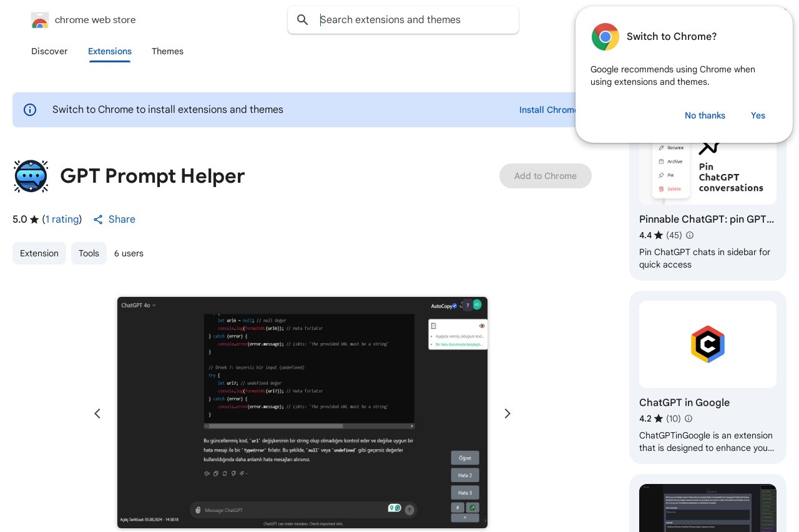Viewport: 799px width, 532px height.
Task: Confirm with the Yes button
Action: 758,115
